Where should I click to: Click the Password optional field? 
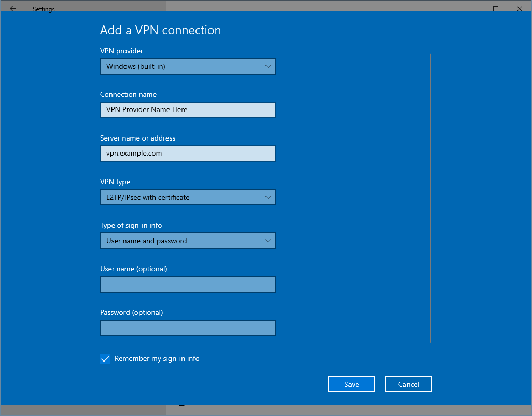188,328
